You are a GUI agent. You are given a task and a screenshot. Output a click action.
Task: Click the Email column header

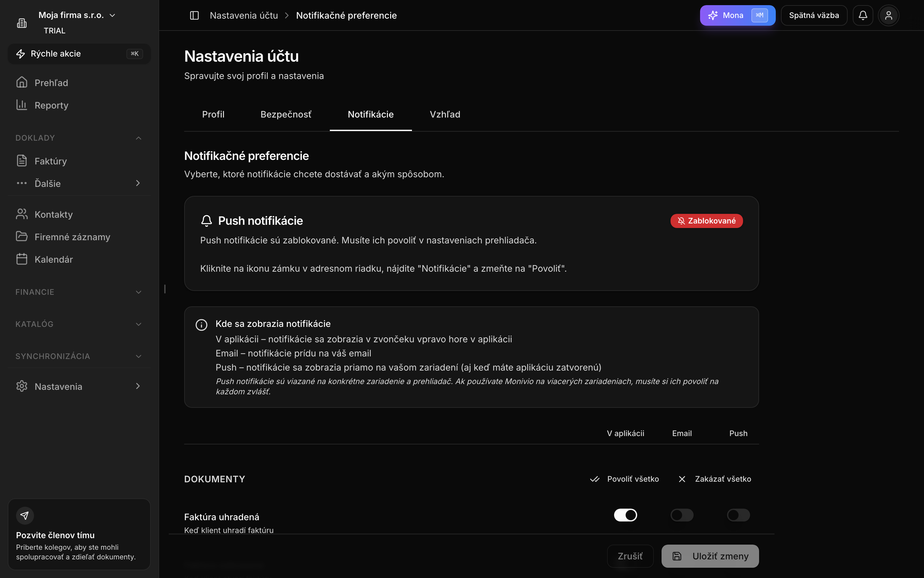(681, 433)
